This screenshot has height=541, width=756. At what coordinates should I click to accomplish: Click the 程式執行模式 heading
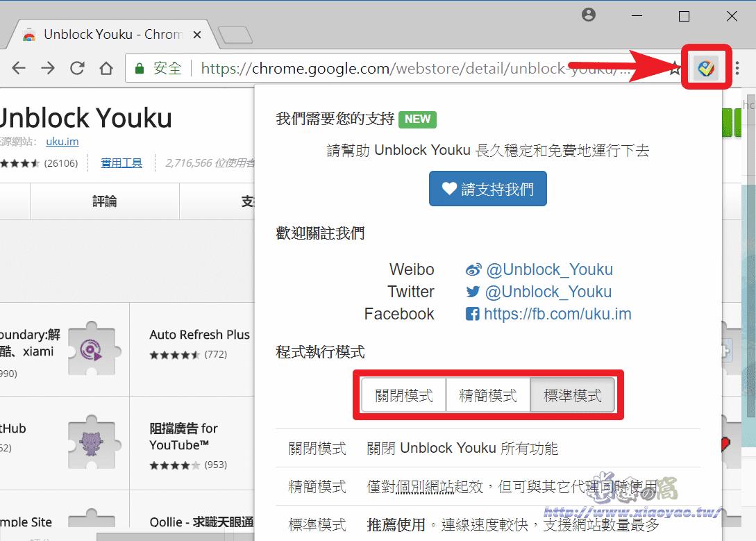point(320,352)
